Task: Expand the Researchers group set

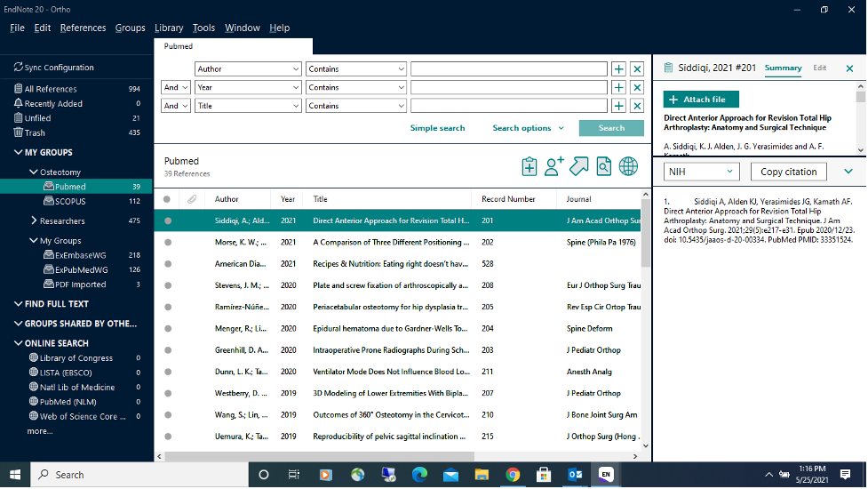Action: point(34,221)
